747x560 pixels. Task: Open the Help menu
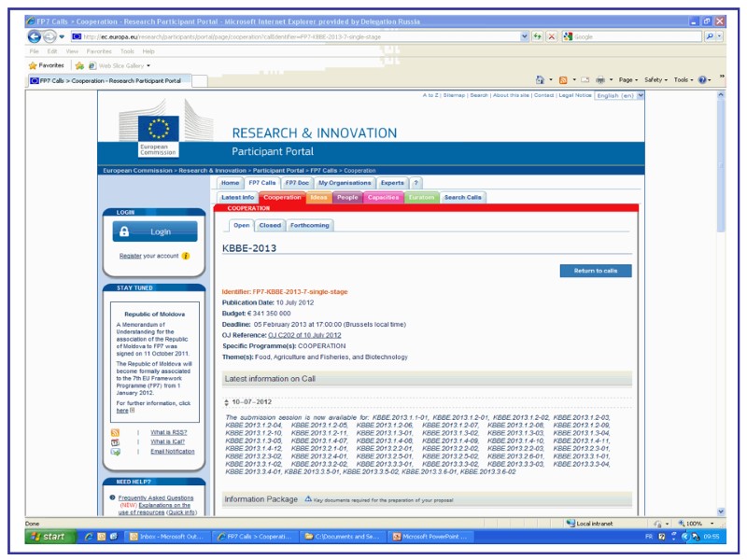tap(148, 51)
